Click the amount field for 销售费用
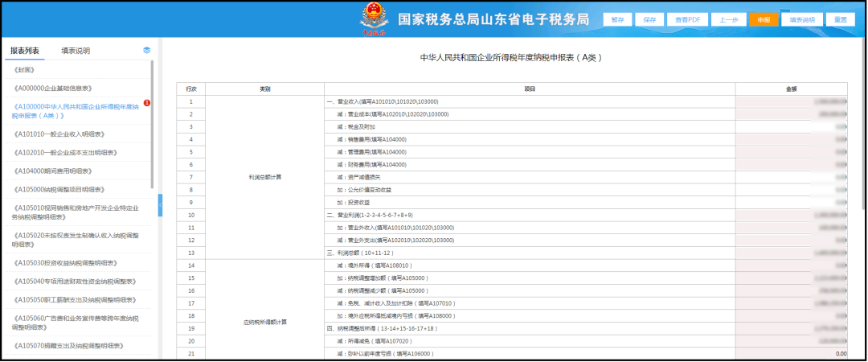 (x=791, y=140)
